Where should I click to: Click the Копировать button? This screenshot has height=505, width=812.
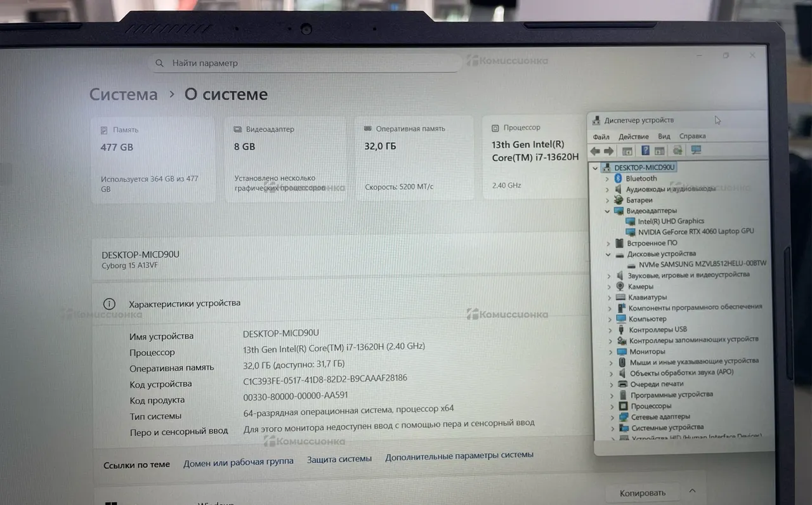pyautogui.click(x=642, y=493)
